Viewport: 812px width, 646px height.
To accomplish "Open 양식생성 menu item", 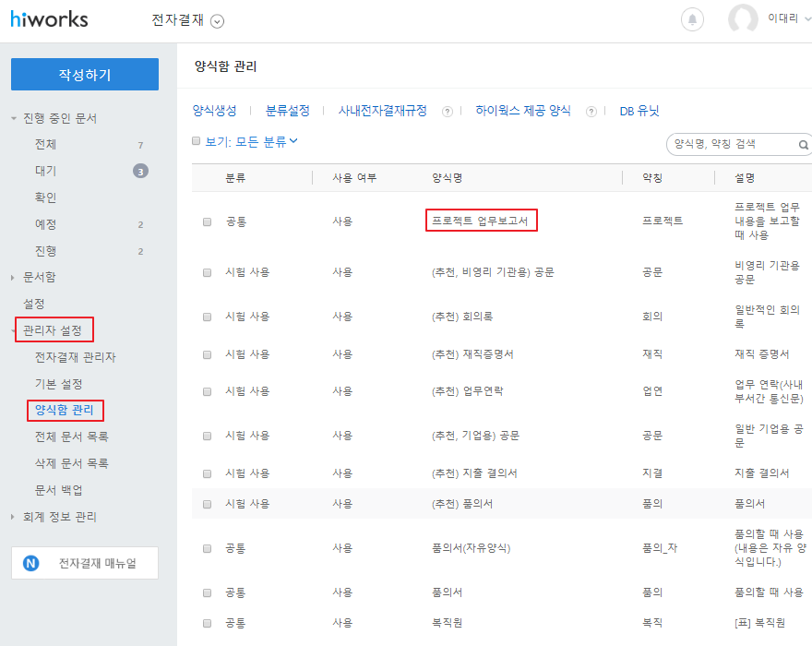I will point(214,111).
